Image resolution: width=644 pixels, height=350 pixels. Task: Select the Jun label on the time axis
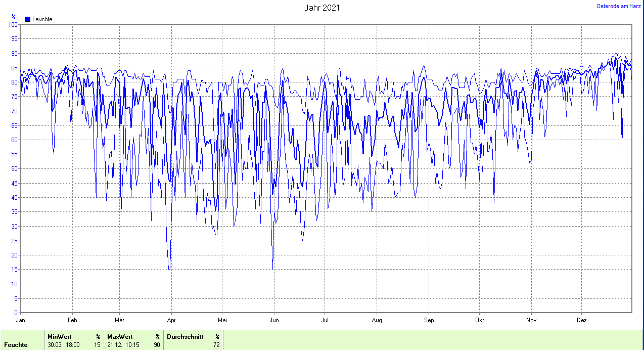[274, 320]
